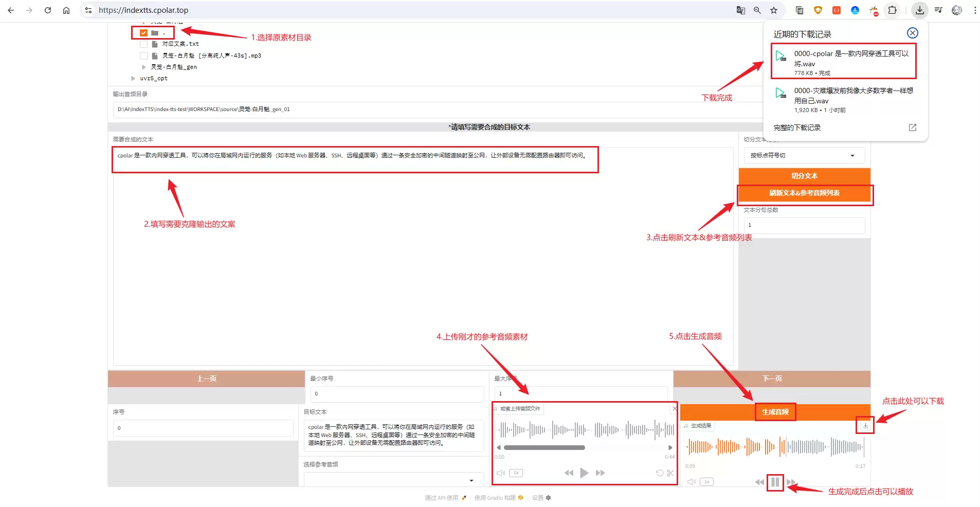Seek within the uploaded reference audio waveform

click(x=584, y=429)
